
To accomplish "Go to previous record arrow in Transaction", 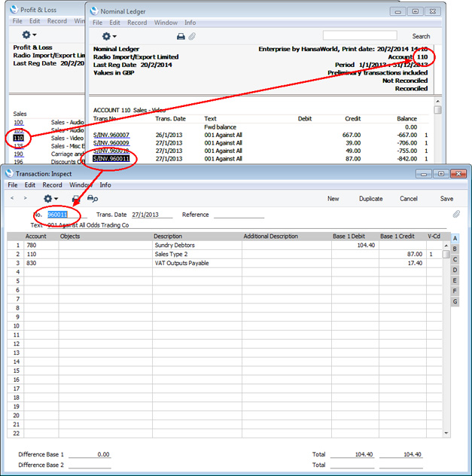I will point(12,198).
